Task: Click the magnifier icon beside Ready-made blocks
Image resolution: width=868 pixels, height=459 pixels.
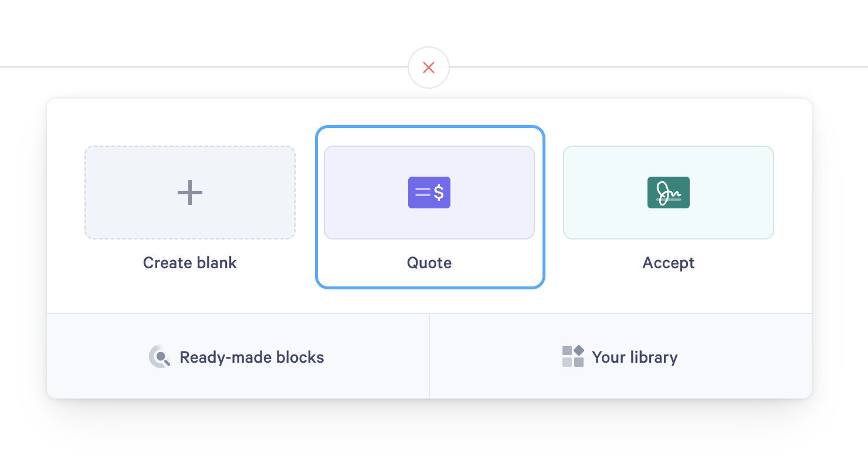Action: (160, 357)
